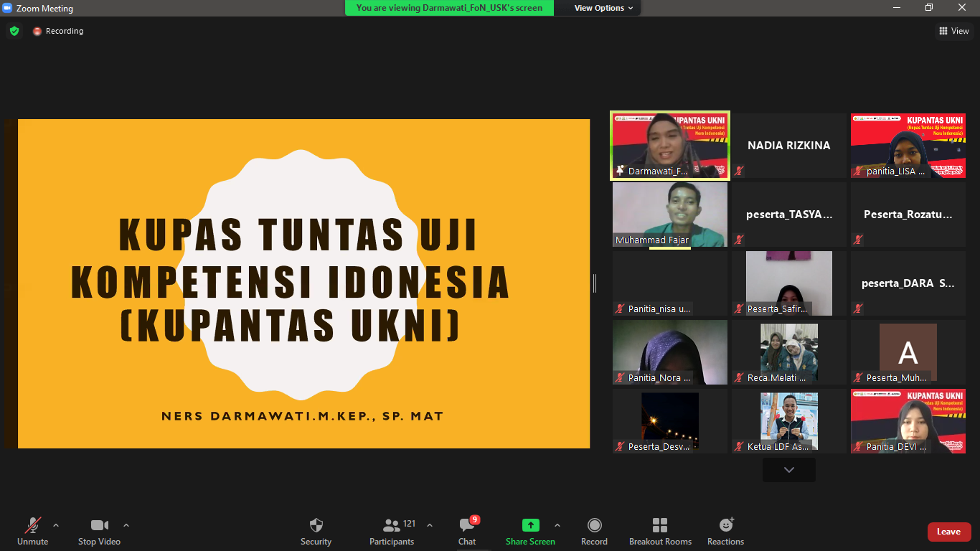Show more participants with down chevron
This screenshot has height=551, width=980.
click(789, 470)
